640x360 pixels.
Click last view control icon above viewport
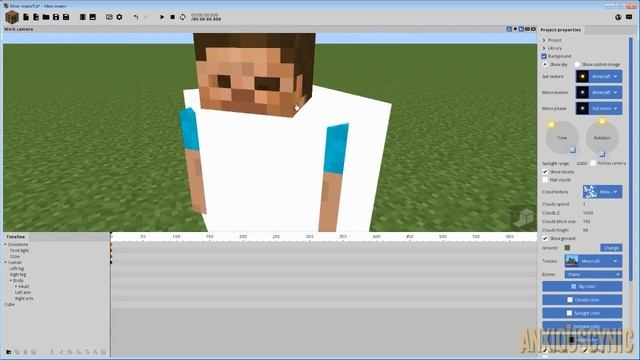point(533,29)
